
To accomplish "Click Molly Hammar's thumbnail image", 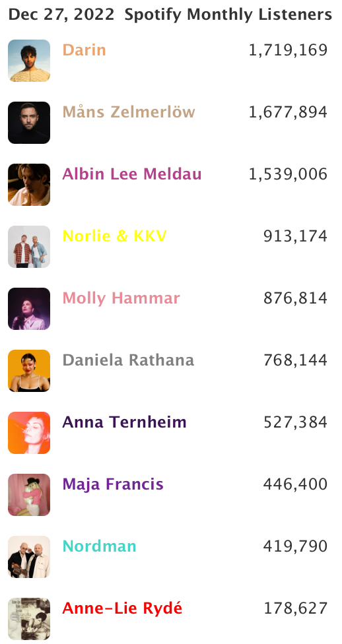I will coord(29,308).
